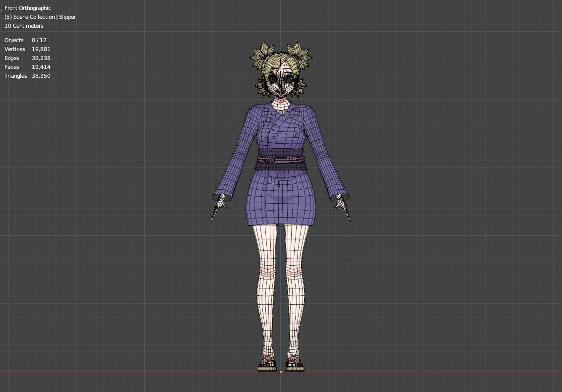Viewport: 562px width, 392px height.
Task: Select the hand on the viewer's left
Action: point(218,208)
